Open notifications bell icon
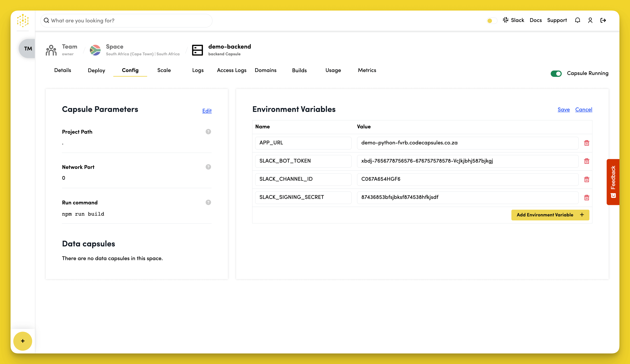630x364 pixels. tap(578, 20)
